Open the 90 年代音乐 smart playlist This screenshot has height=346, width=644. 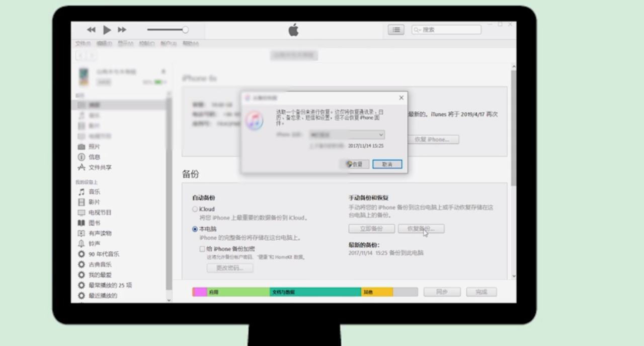[99, 254]
